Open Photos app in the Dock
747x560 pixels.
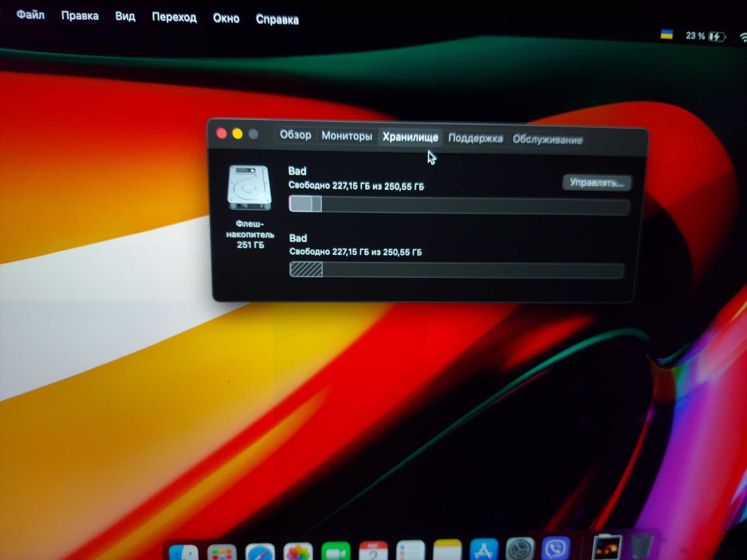[298, 552]
